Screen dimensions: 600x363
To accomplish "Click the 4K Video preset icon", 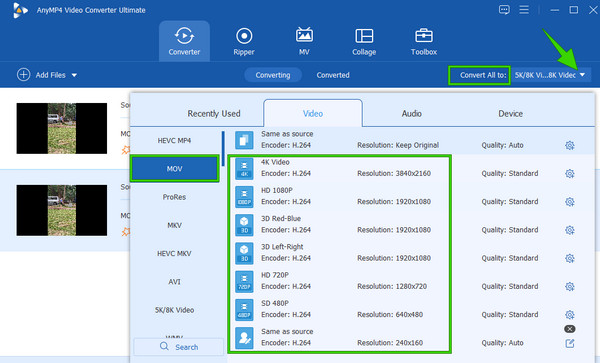I will (244, 169).
